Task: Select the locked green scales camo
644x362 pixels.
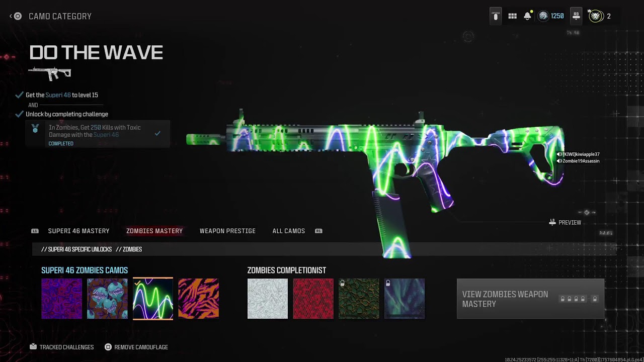Action: point(359,299)
